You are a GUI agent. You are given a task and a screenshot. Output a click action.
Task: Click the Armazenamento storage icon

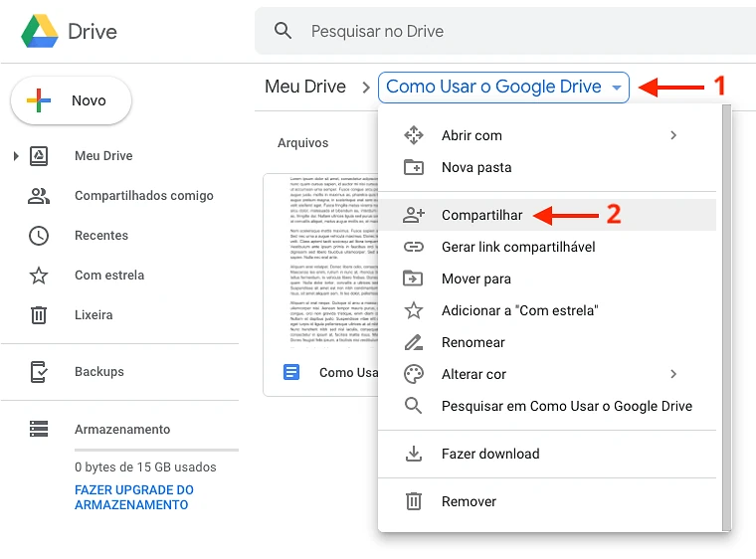(x=39, y=429)
